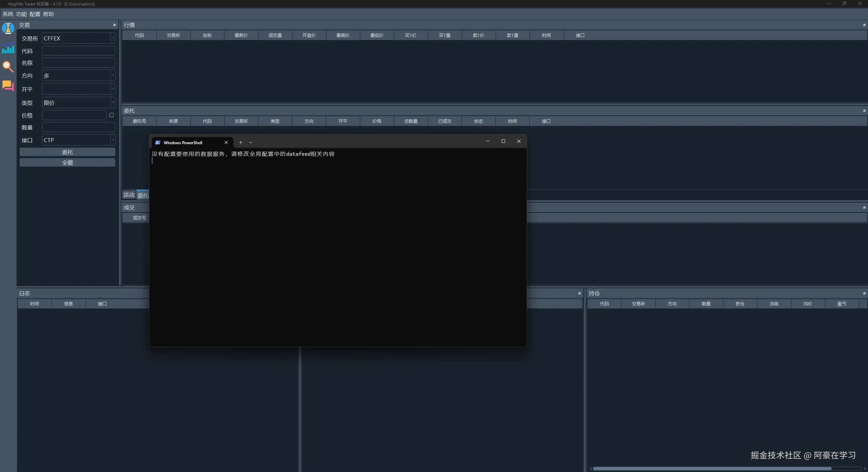Click the 代码 symbol input field

pyautogui.click(x=78, y=51)
